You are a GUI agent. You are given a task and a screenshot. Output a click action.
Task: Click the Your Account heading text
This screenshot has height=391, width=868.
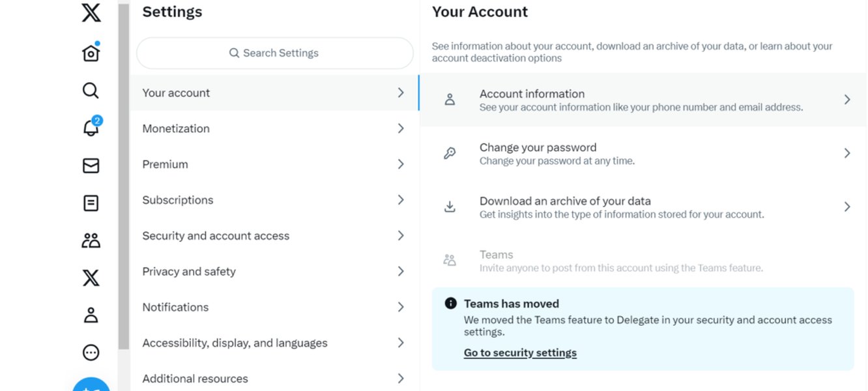[x=480, y=12]
